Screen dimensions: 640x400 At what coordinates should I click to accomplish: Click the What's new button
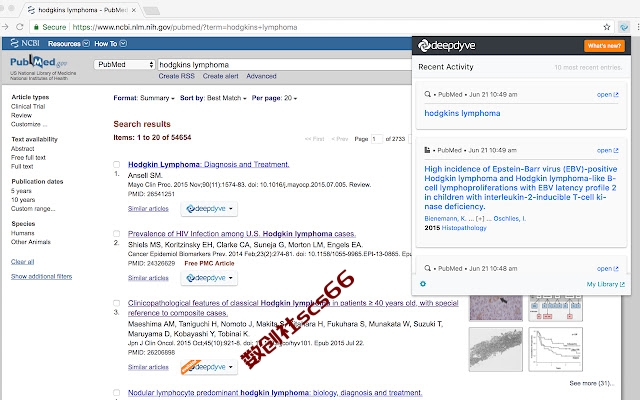(x=604, y=45)
